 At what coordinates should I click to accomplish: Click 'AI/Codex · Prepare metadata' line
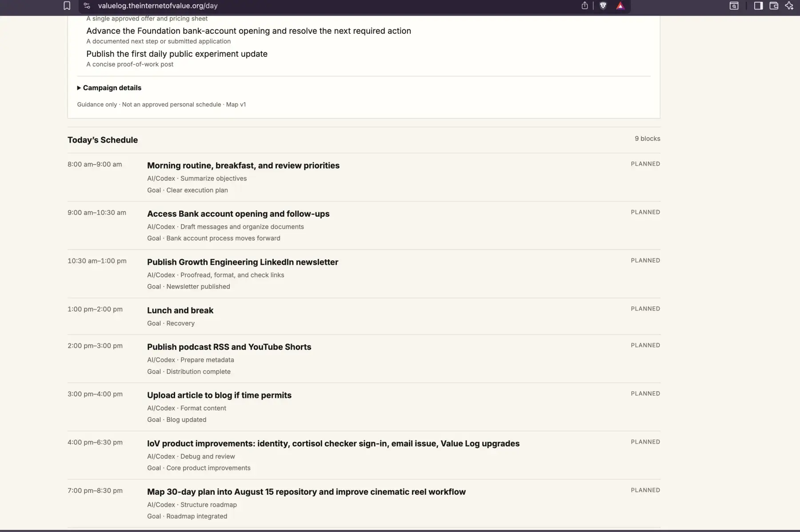click(x=191, y=360)
